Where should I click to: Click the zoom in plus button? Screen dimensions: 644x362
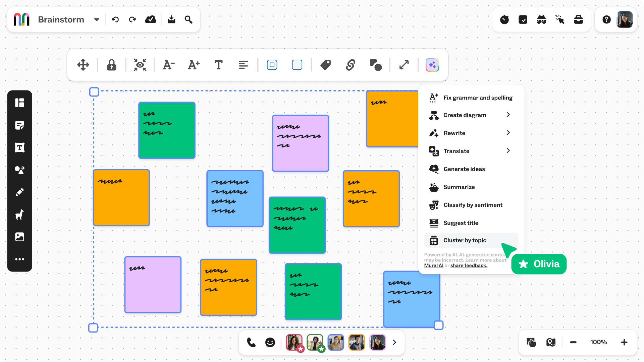click(x=624, y=342)
